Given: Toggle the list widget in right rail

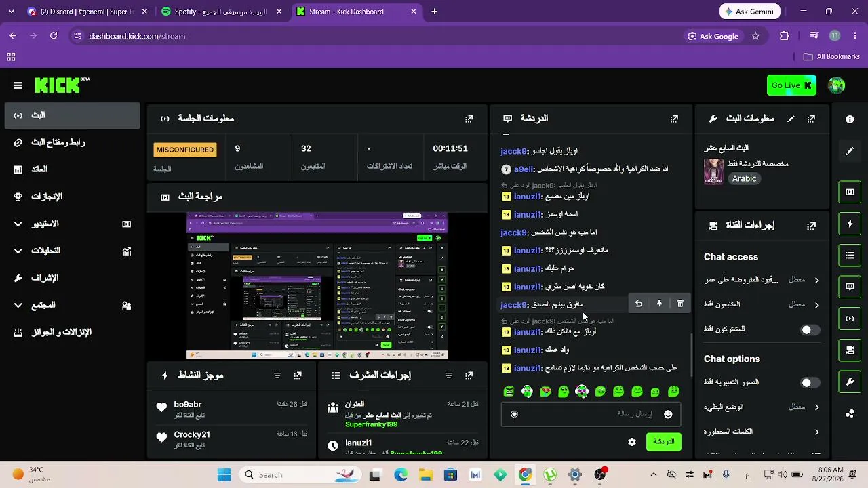Looking at the screenshot, I should point(850,256).
